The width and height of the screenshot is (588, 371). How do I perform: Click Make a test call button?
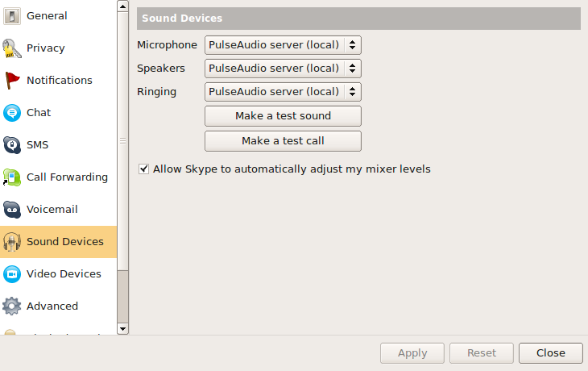pos(283,141)
